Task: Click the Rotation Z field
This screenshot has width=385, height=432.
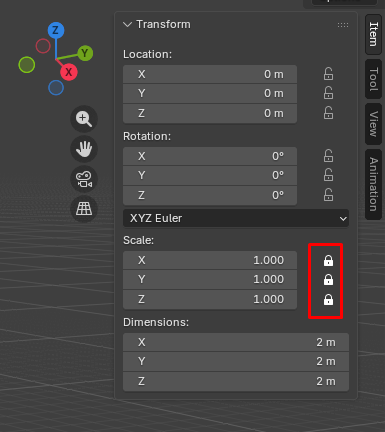Action: [210, 195]
